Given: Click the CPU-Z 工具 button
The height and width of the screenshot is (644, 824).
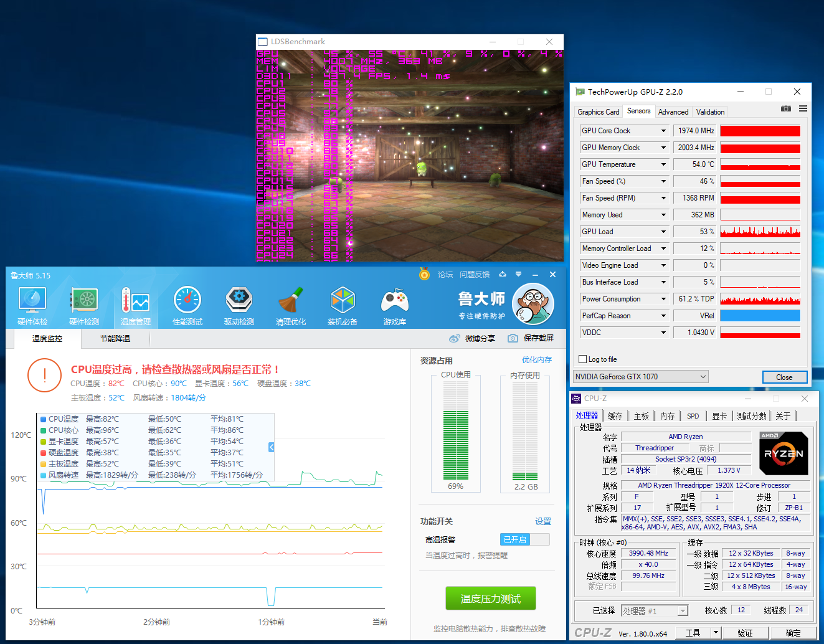Looking at the screenshot, I should pos(693,633).
